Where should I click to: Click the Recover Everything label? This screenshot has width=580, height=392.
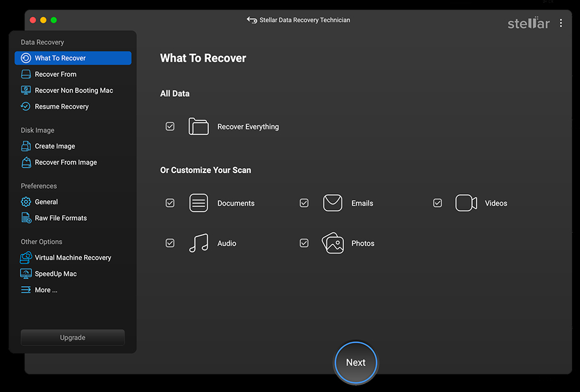(248, 126)
